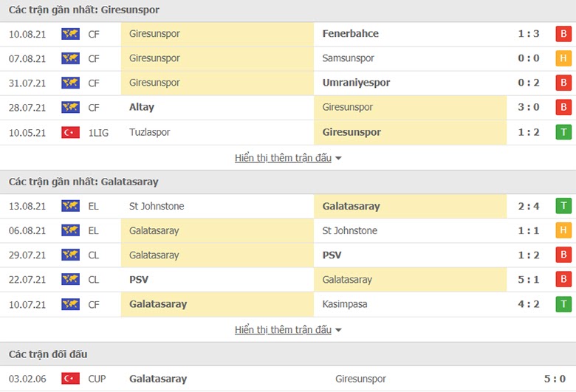Click the arrow beside Giresunspor's show more link
The width and height of the screenshot is (576, 392).
(x=338, y=158)
